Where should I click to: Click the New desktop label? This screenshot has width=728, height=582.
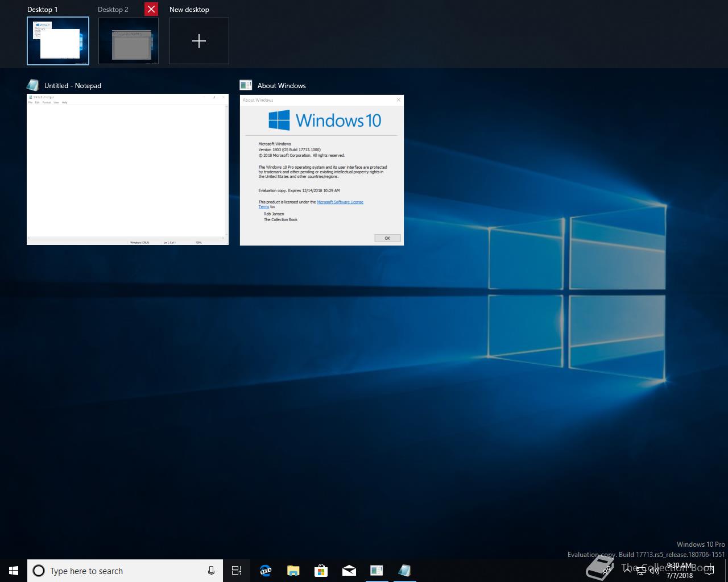(x=189, y=10)
